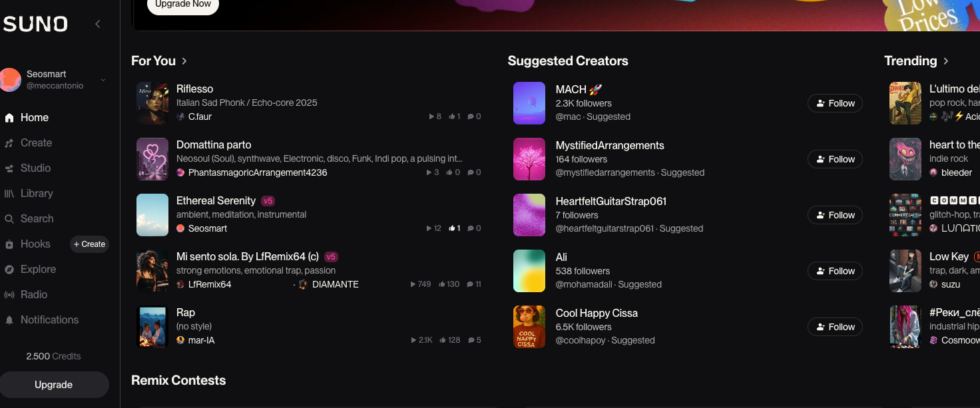
Task: Click the Upgrade Now banner button
Action: pos(182,5)
